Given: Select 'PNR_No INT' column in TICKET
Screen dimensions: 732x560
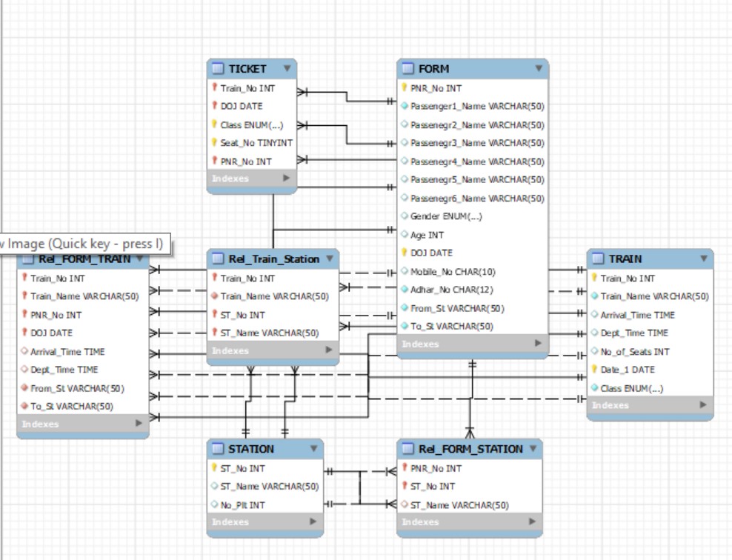Looking at the screenshot, I should point(246,161).
